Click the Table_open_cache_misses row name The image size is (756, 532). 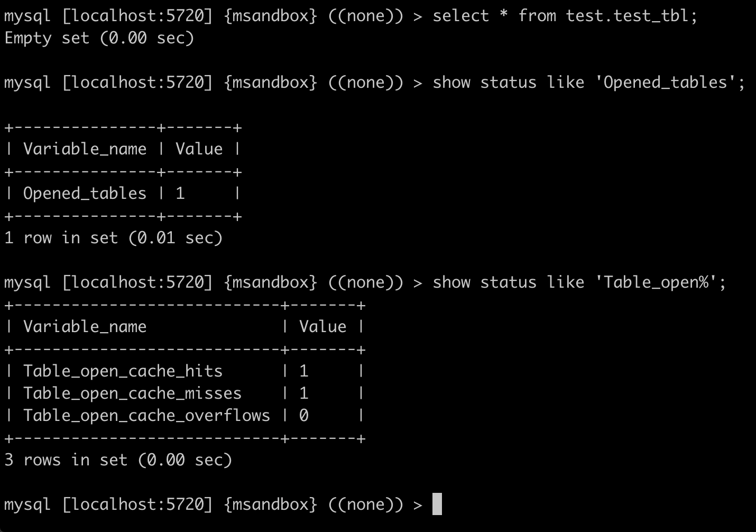pyautogui.click(x=132, y=393)
